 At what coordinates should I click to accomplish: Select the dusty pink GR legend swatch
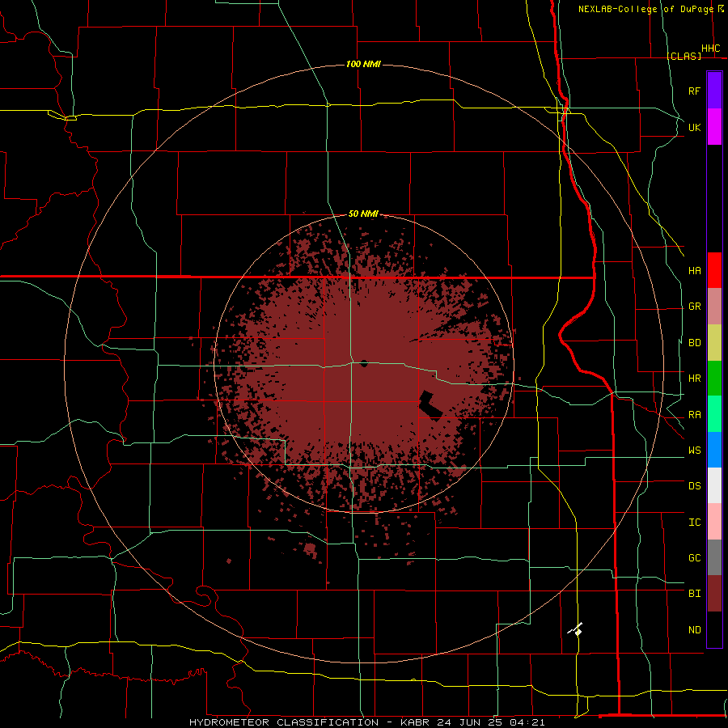(714, 307)
